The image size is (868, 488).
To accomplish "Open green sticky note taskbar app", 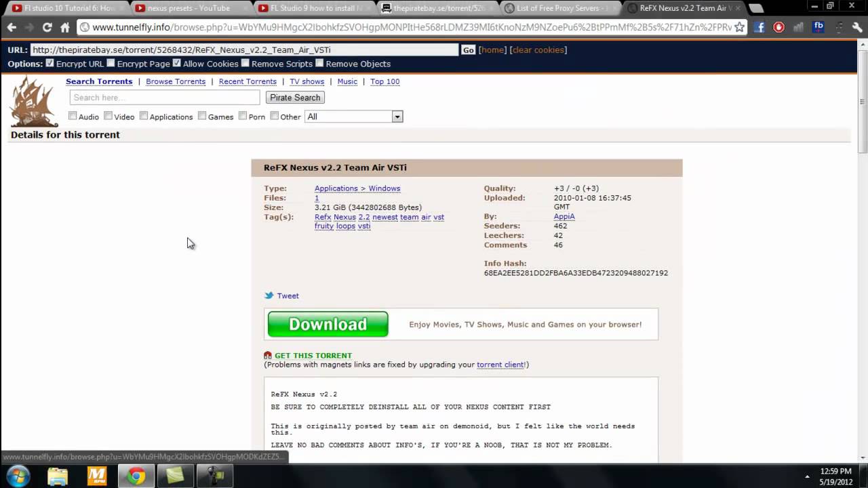I will coord(176,476).
